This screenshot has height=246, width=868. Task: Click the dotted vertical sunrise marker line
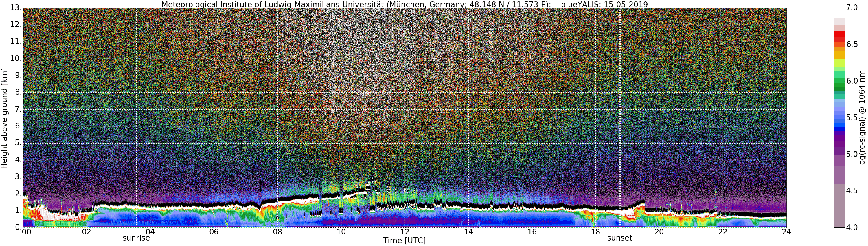pos(137,118)
